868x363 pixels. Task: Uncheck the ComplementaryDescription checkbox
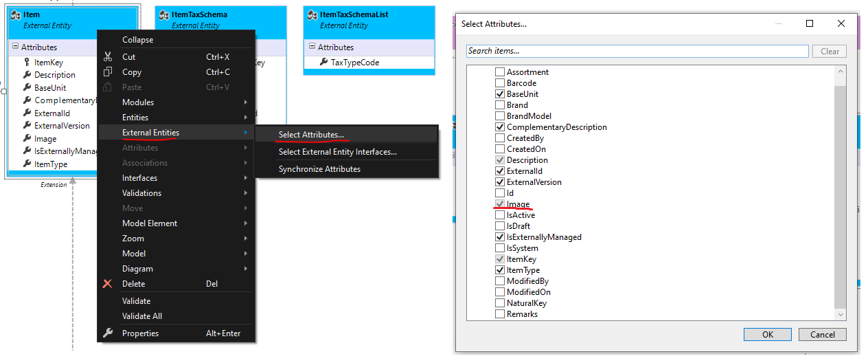(500, 127)
